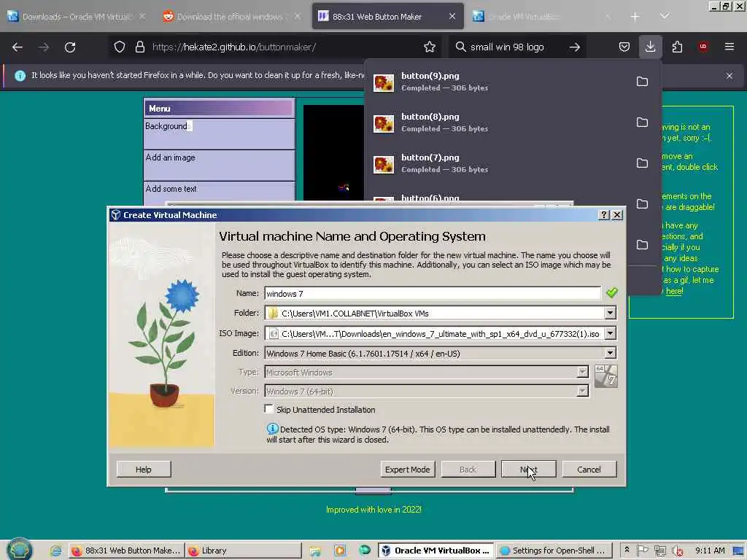Click the site padlock icon
Viewport: 747px width, 560px height.
coord(139,47)
